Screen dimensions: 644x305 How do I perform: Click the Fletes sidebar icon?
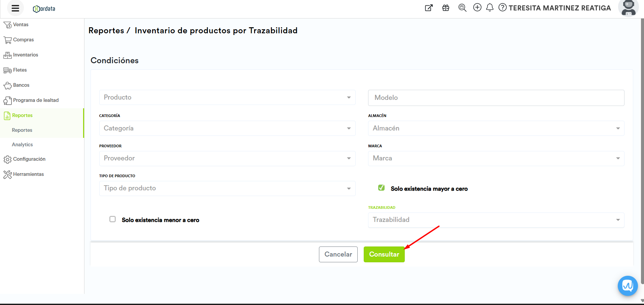pyautogui.click(x=20, y=70)
